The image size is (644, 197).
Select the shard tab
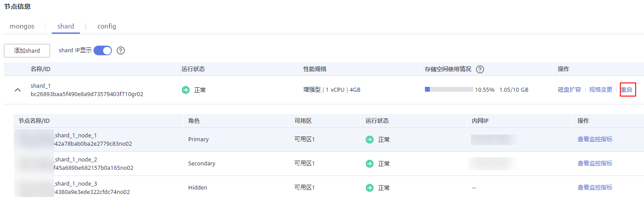66,26
